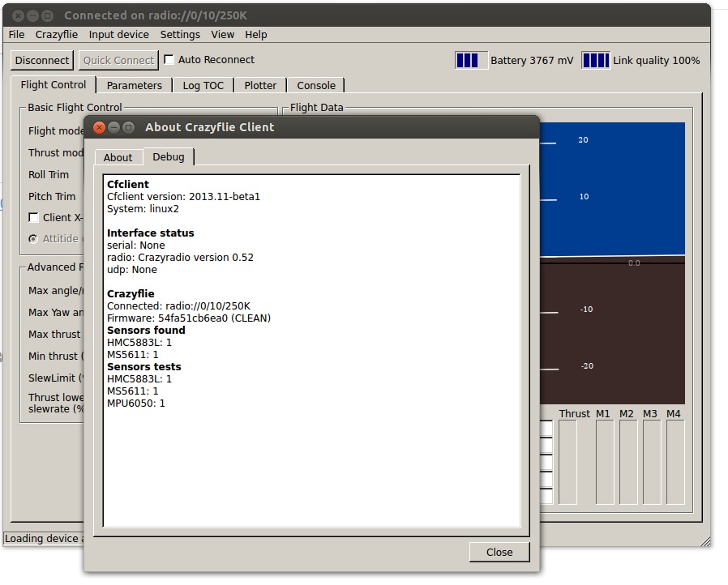This screenshot has width=728, height=585.
Task: Click the 'Roll Trim' label
Action: [x=49, y=175]
